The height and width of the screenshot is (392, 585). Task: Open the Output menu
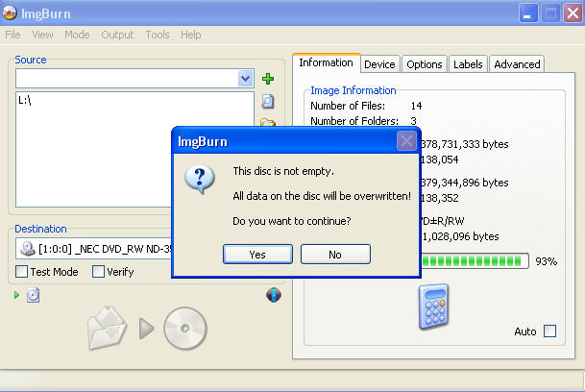[x=117, y=35]
